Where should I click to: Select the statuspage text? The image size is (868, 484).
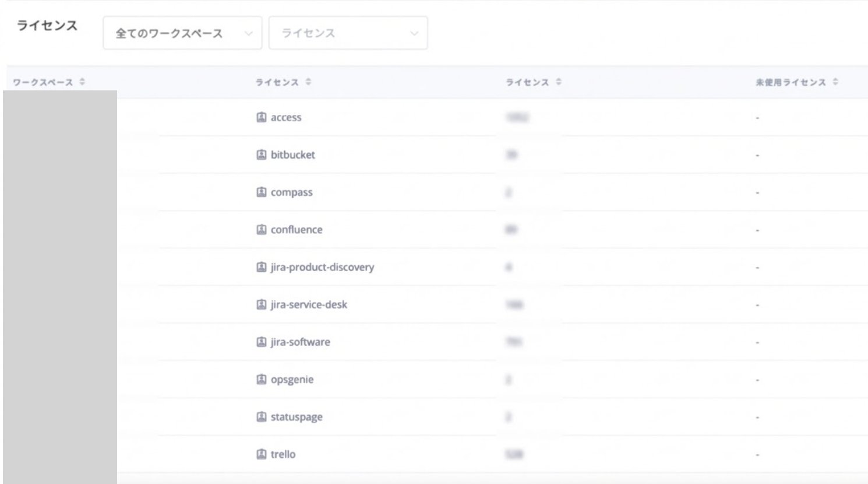(x=297, y=417)
